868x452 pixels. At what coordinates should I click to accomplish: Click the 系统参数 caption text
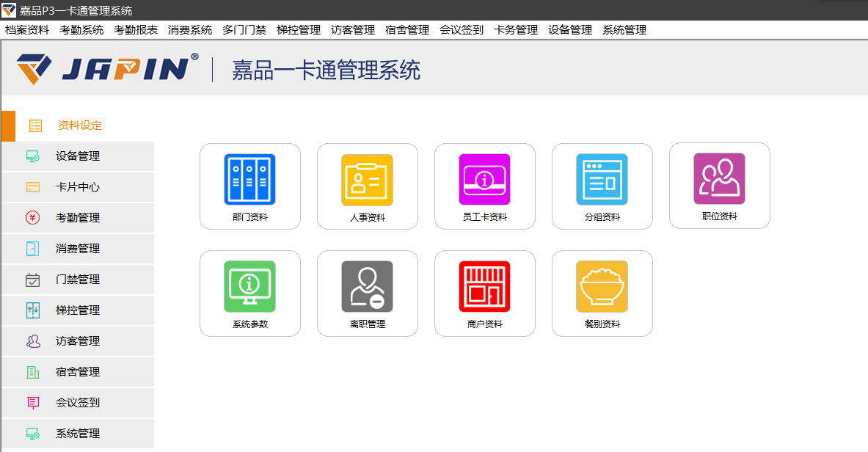point(249,324)
